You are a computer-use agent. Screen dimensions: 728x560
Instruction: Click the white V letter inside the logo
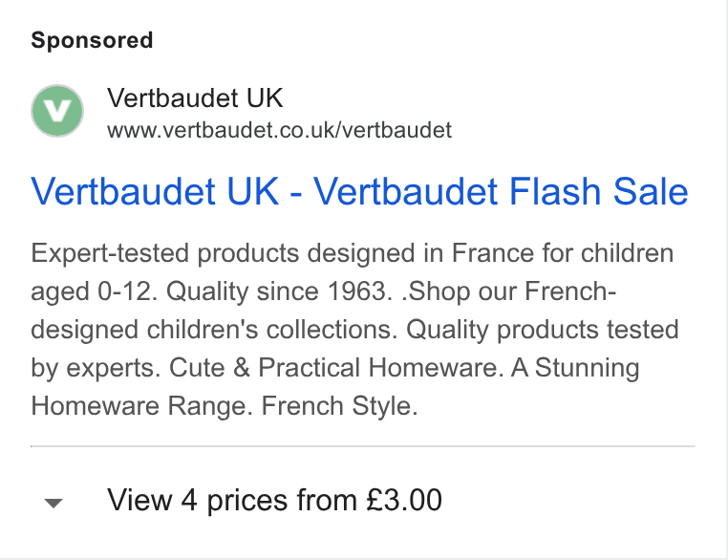(57, 111)
